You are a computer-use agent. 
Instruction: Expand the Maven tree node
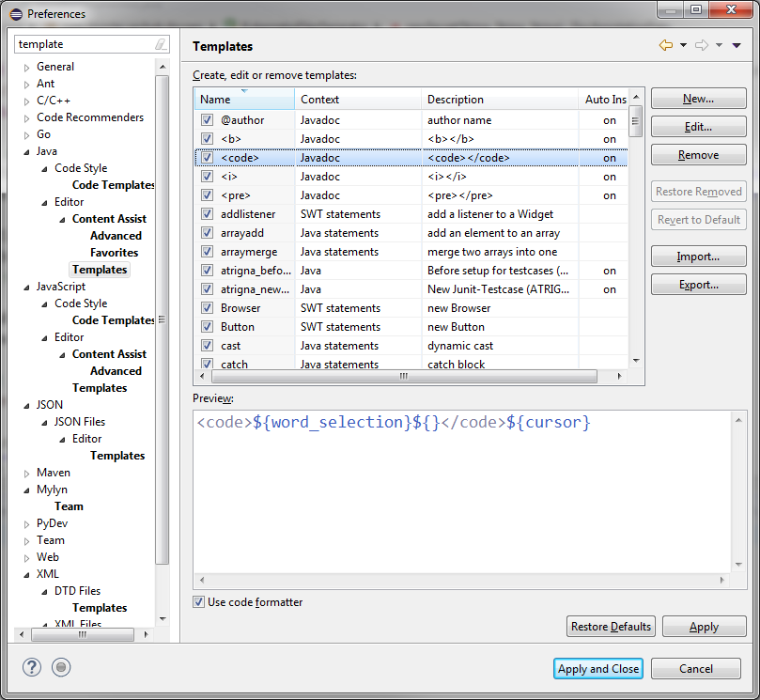click(x=26, y=474)
